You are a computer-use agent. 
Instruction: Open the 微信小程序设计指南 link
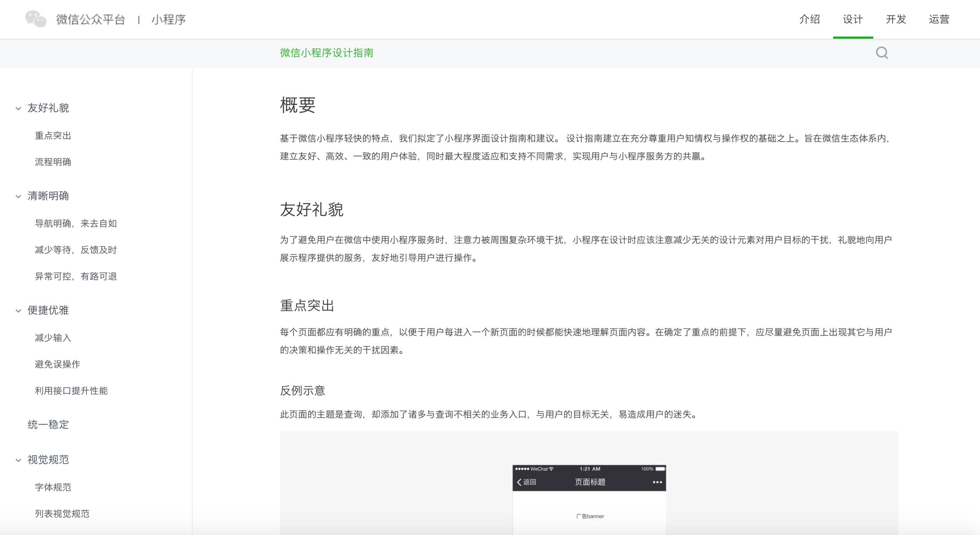point(326,53)
